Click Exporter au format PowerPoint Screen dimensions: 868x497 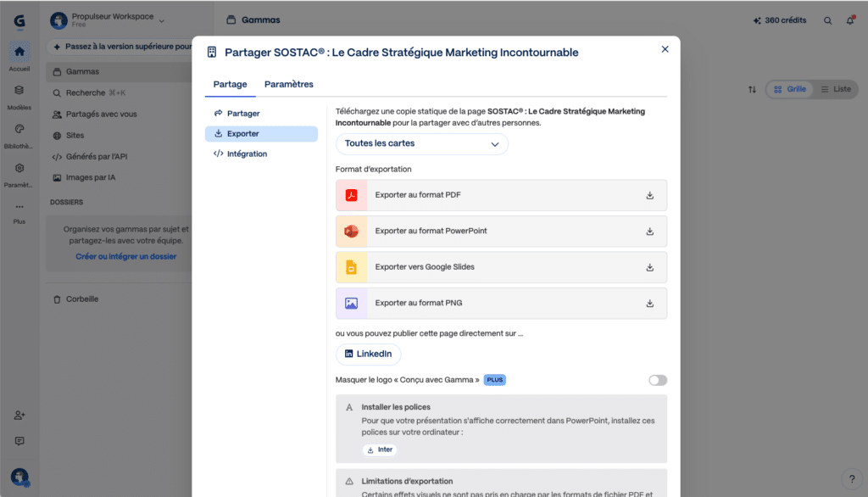click(x=501, y=231)
